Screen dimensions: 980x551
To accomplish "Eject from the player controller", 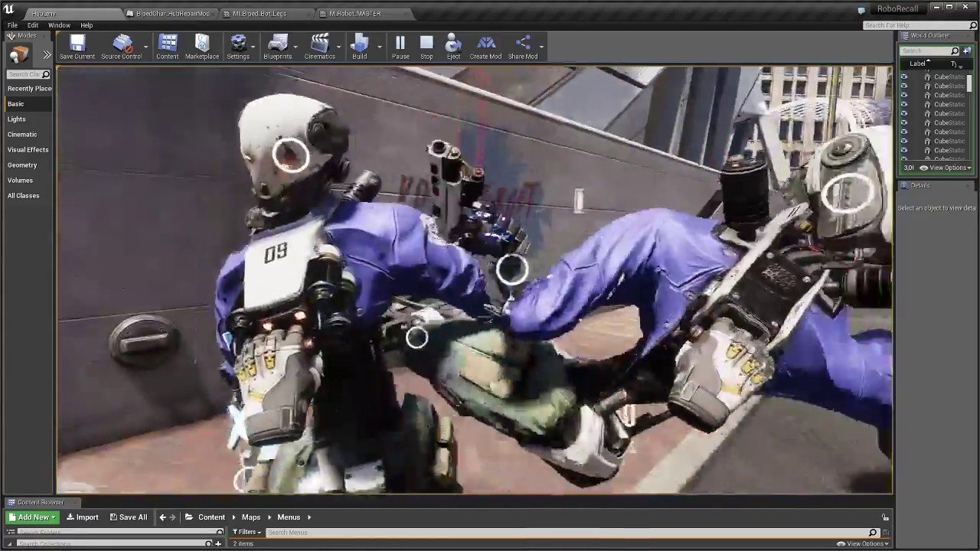I will pyautogui.click(x=453, y=43).
